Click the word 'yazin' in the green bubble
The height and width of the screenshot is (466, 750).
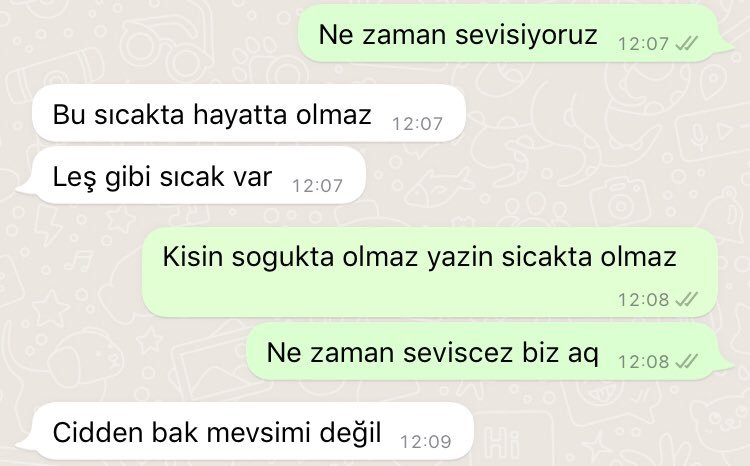coord(460,258)
